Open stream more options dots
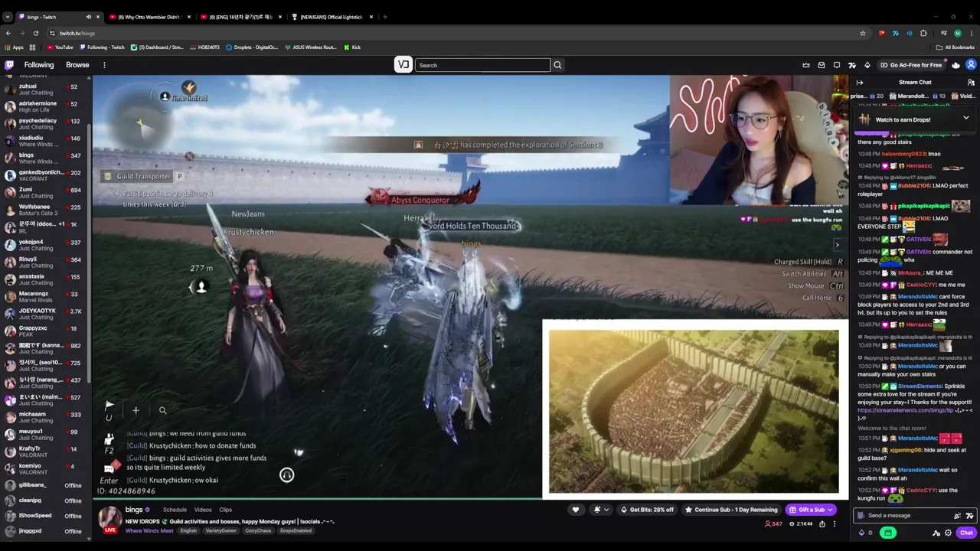Screen dimensions: 980x551 pos(835,524)
